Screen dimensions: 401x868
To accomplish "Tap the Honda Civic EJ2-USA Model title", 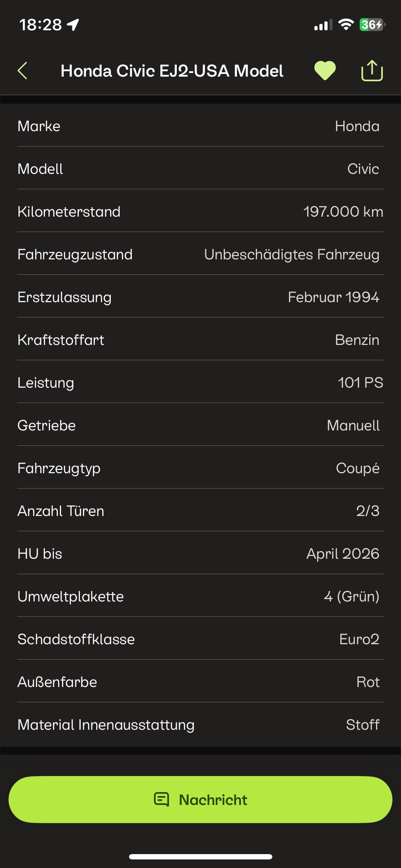I will 172,71.
